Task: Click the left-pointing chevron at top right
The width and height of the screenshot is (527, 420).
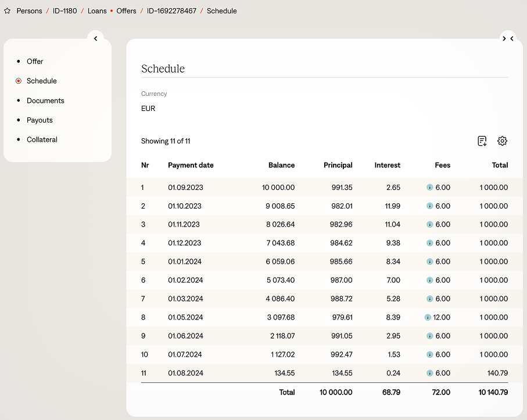Action: 512,38
